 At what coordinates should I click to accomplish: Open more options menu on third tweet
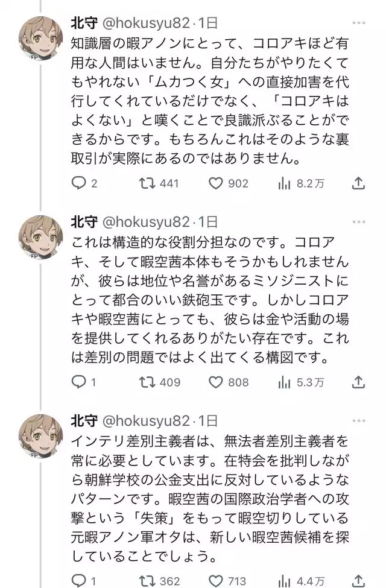[359, 421]
